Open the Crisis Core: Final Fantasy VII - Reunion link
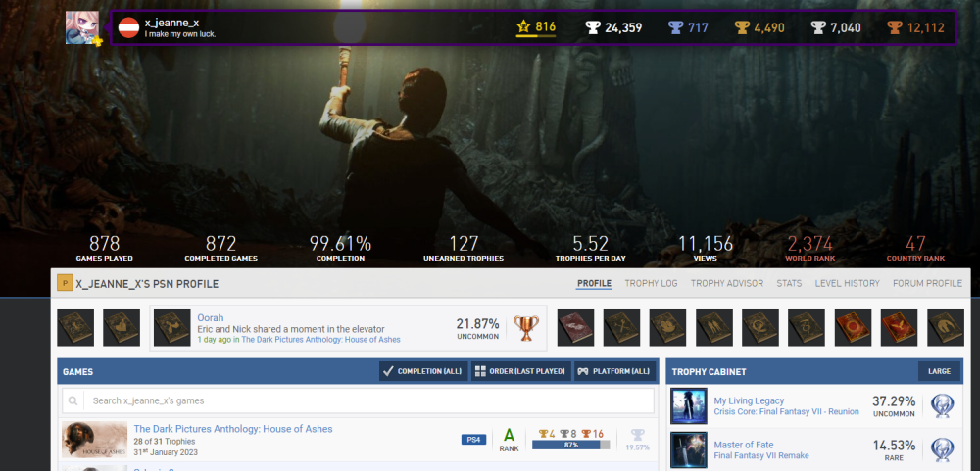Viewport: 980px width, 471px height. [786, 412]
